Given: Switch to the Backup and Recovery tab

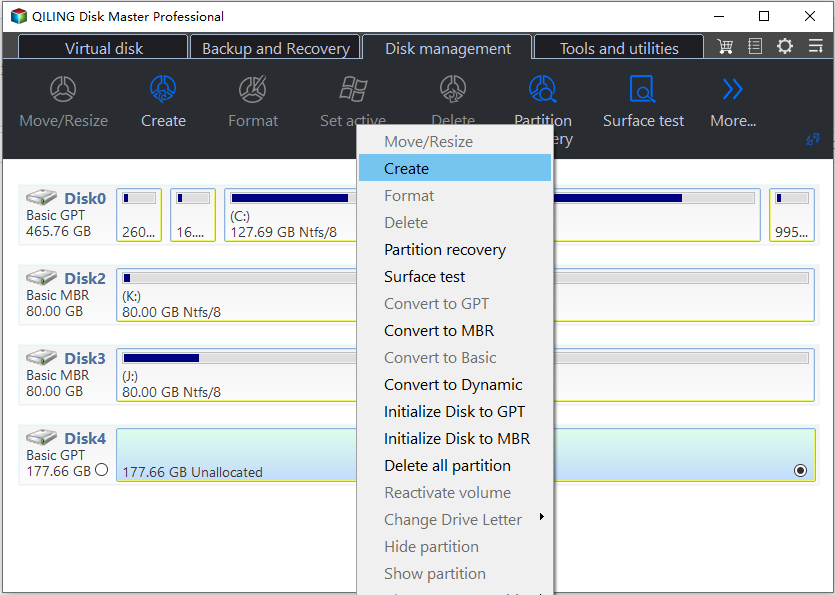Looking at the screenshot, I should pyautogui.click(x=275, y=48).
